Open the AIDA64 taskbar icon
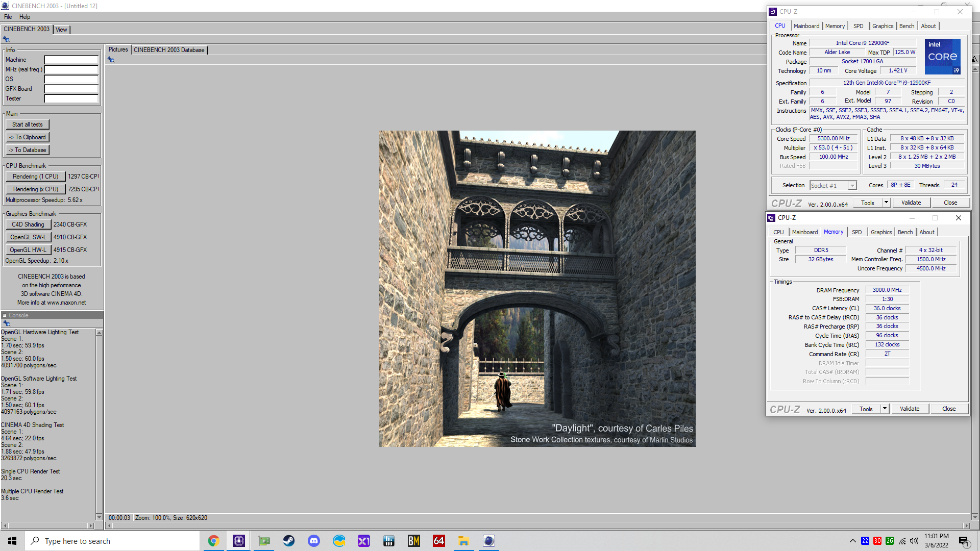This screenshot has width=980, height=551. 438,541
